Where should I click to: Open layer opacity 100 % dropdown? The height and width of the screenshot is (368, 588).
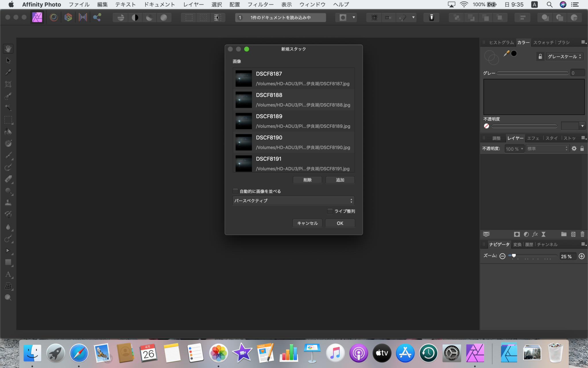click(x=514, y=149)
